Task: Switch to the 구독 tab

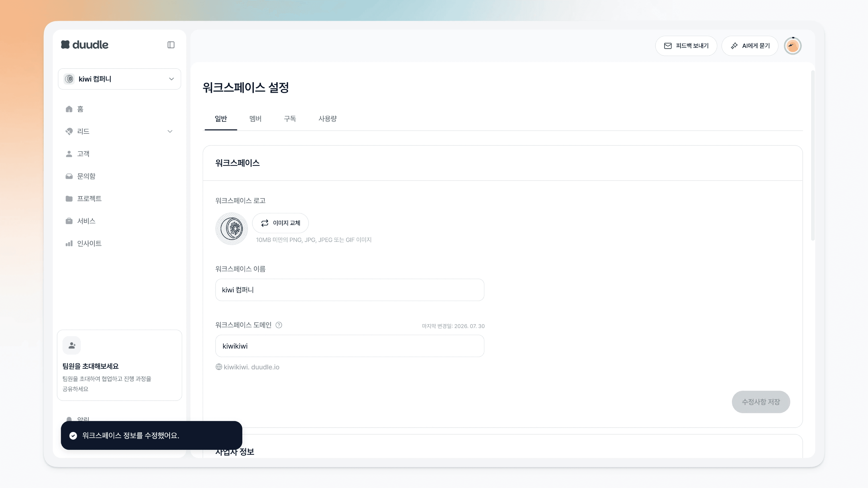Action: pos(290,119)
